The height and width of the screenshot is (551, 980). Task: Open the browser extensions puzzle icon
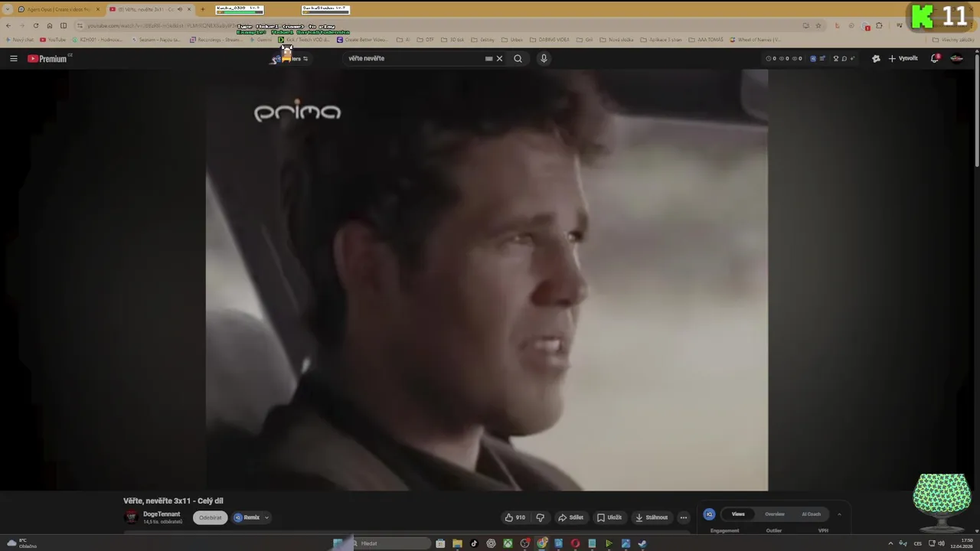pos(879,25)
